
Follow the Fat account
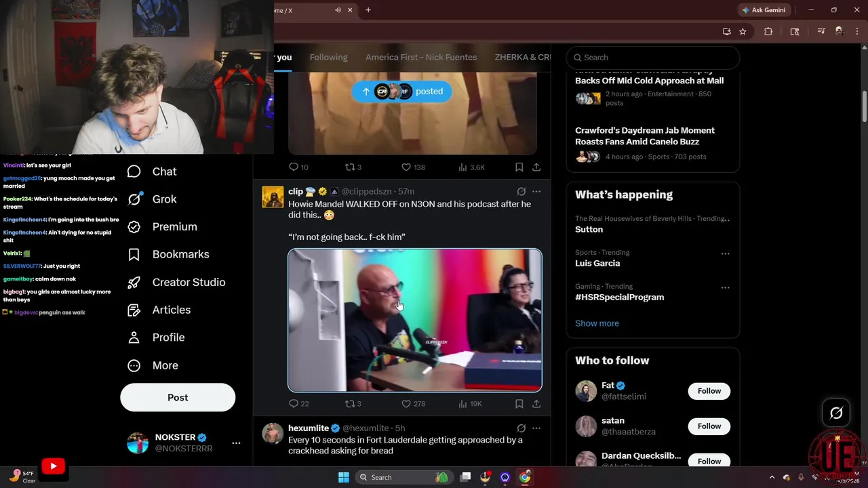pyautogui.click(x=709, y=390)
